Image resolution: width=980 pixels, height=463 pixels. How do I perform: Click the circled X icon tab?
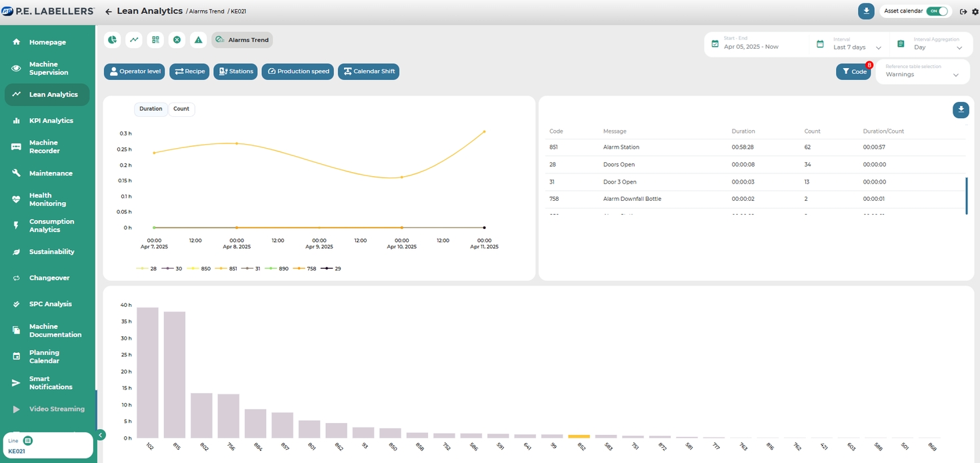coord(177,40)
